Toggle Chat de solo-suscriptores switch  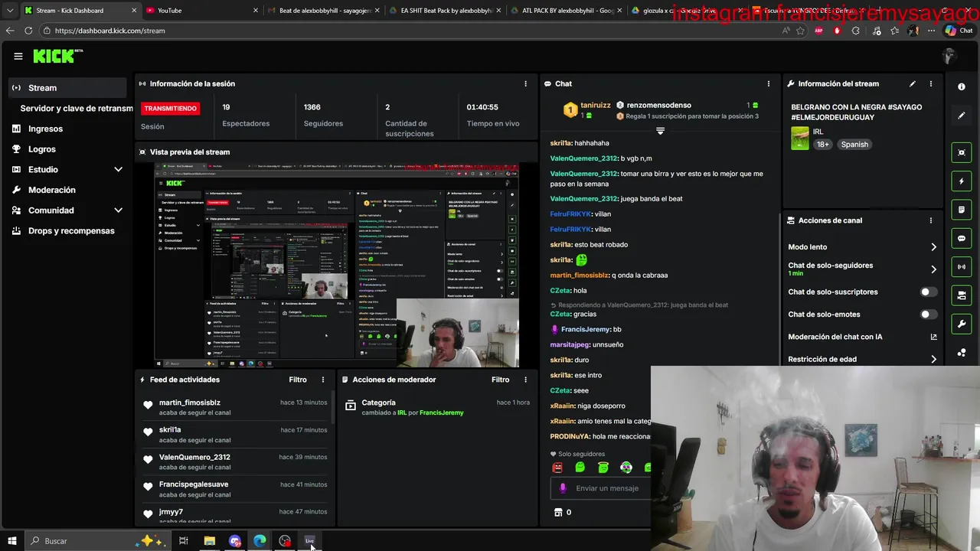928,292
